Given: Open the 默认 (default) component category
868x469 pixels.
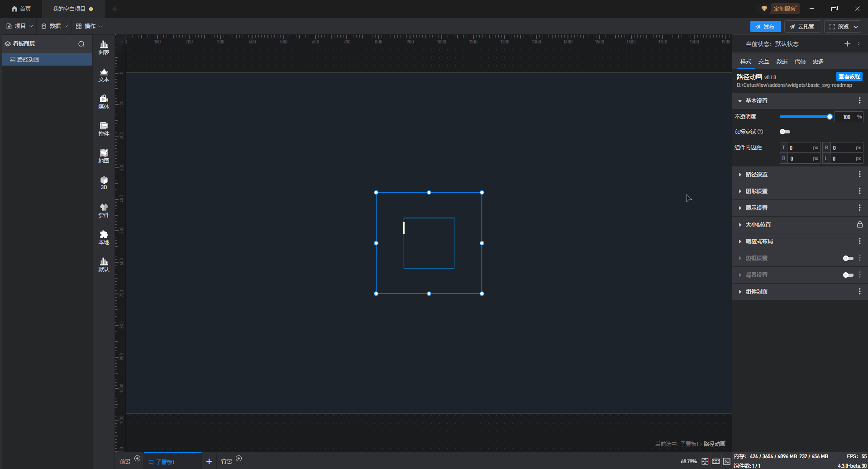Looking at the screenshot, I should coord(104,265).
